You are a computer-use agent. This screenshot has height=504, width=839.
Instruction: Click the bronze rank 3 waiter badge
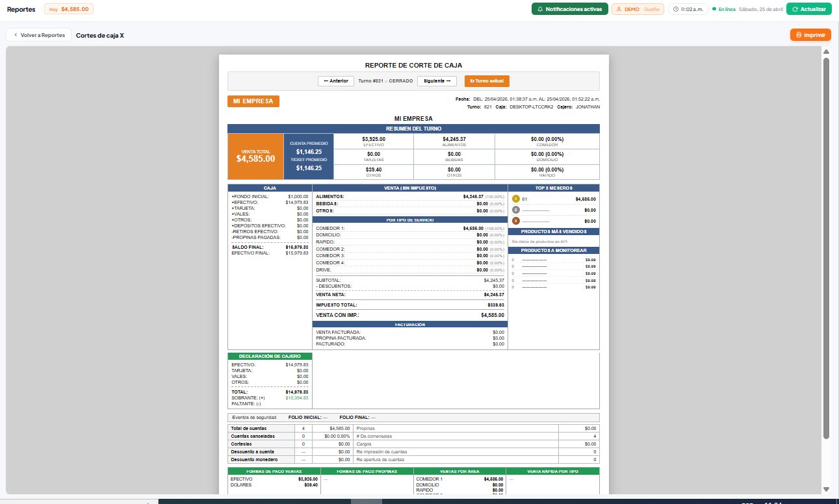coord(516,221)
